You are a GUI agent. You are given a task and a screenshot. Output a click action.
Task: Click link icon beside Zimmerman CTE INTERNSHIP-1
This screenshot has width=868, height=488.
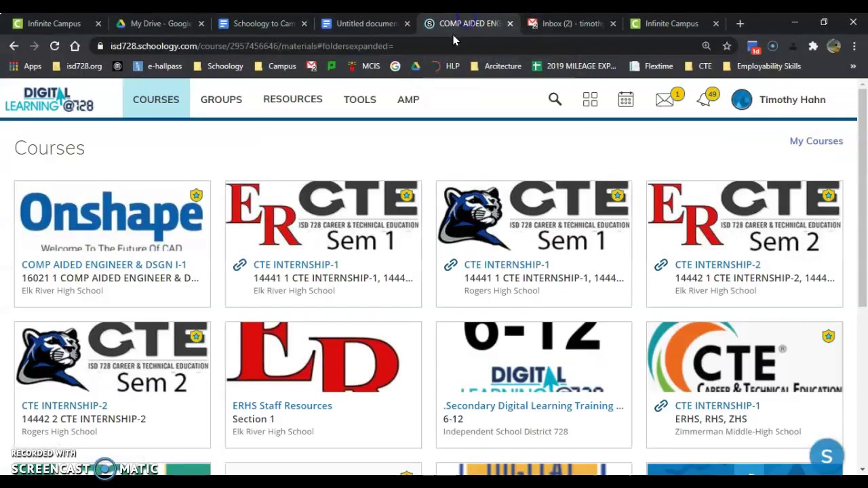click(661, 406)
